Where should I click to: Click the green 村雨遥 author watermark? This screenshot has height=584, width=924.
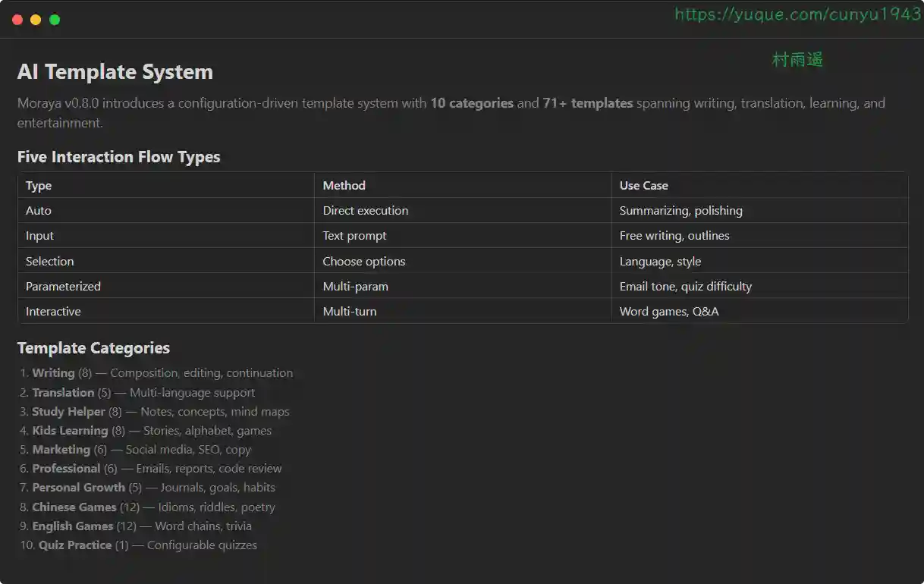pos(797,59)
